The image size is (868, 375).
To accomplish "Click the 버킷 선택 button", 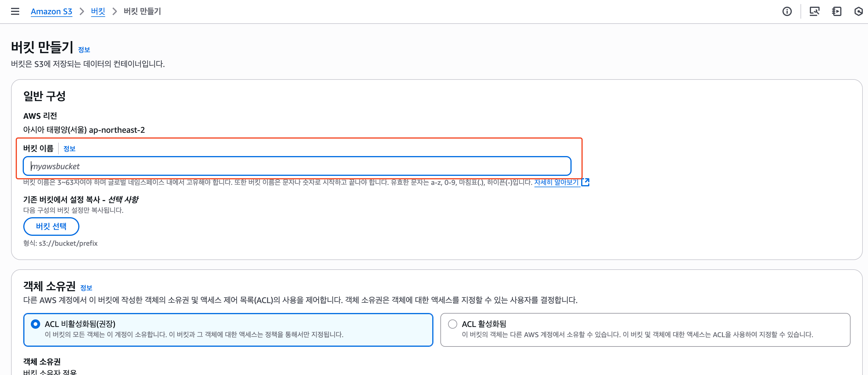I will click(51, 226).
